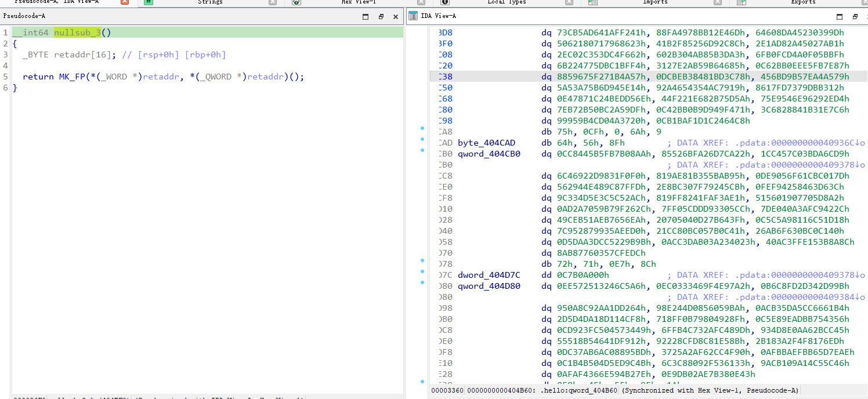Click the Pseudocode-A panel title
The height and width of the screenshot is (399, 868).
(24, 16)
